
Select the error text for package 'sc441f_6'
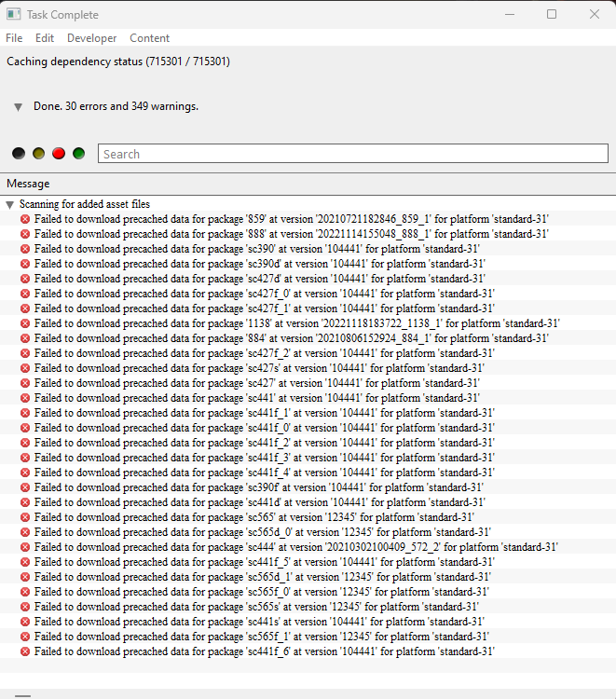tap(265, 651)
